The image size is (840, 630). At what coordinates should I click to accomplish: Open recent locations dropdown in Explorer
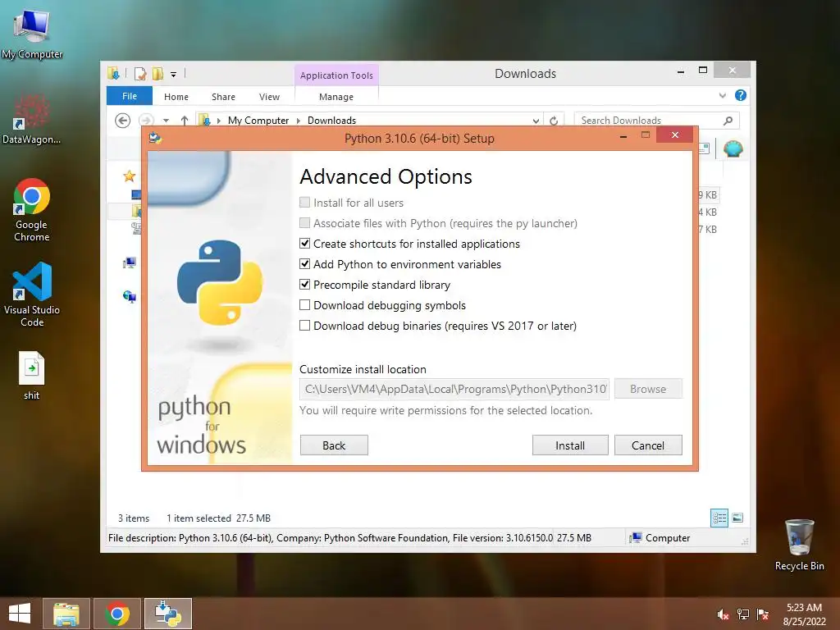pyautogui.click(x=166, y=121)
